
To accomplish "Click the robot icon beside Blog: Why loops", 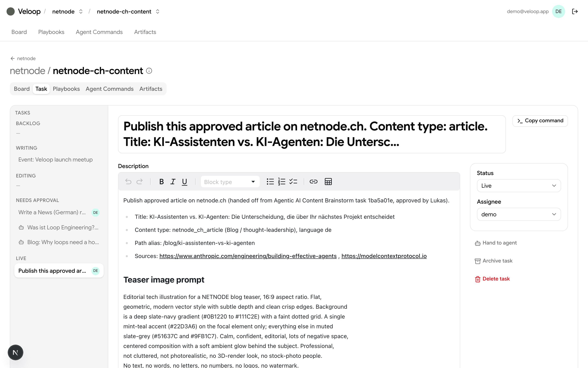I will (21, 242).
